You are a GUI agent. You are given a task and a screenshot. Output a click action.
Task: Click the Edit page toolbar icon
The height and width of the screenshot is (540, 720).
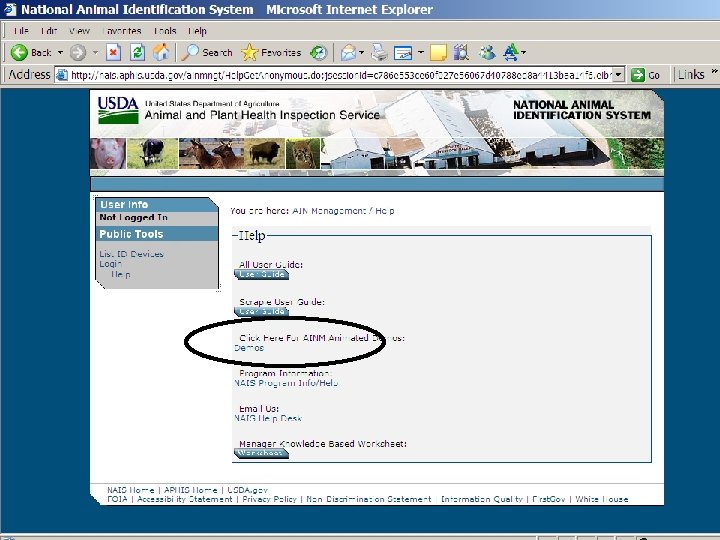(x=403, y=53)
